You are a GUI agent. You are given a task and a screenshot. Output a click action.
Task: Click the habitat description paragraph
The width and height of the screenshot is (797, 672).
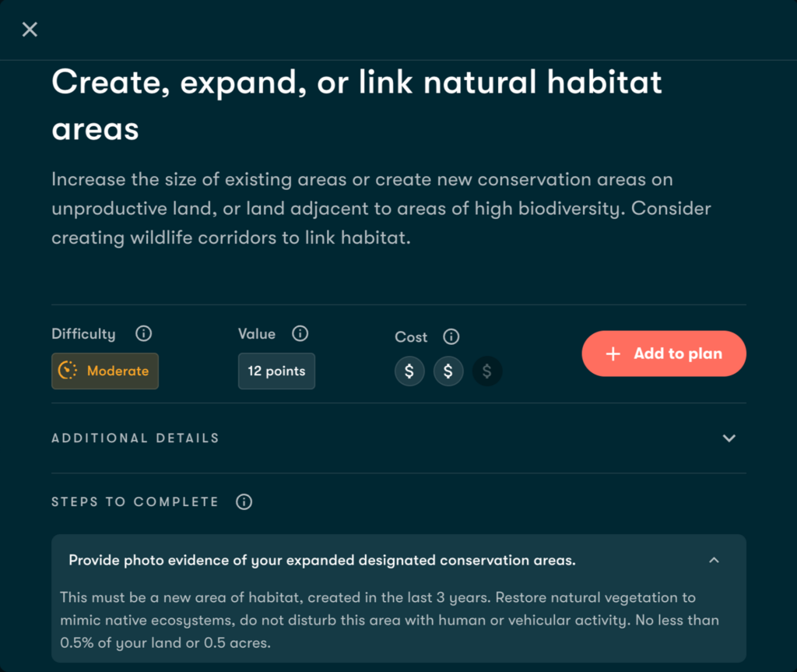point(381,209)
